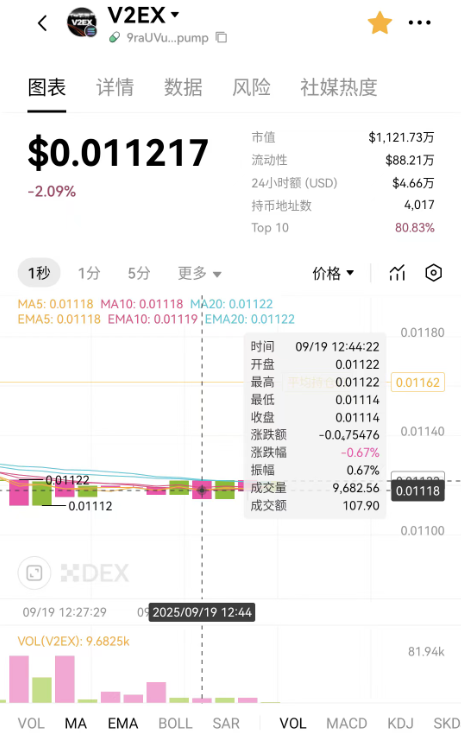461x751 pixels.
Task: Select the 1分 timeframe button
Action: pos(89,273)
